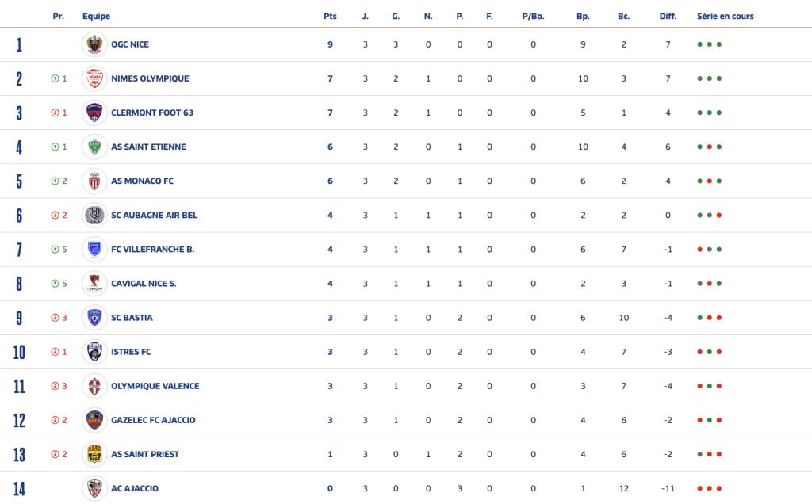This screenshot has height=504, width=812.
Task: Click the AS Saint Priest yellow crest
Action: point(94,454)
